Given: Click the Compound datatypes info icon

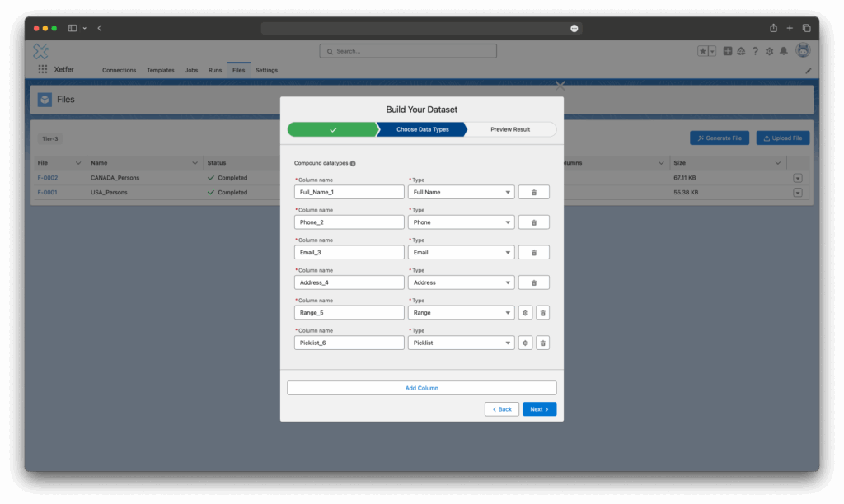Looking at the screenshot, I should [x=353, y=164].
